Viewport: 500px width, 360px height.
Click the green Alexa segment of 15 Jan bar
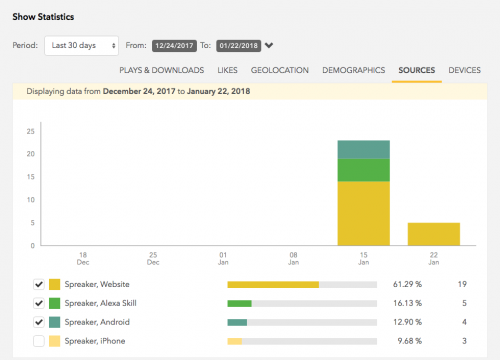click(x=364, y=170)
